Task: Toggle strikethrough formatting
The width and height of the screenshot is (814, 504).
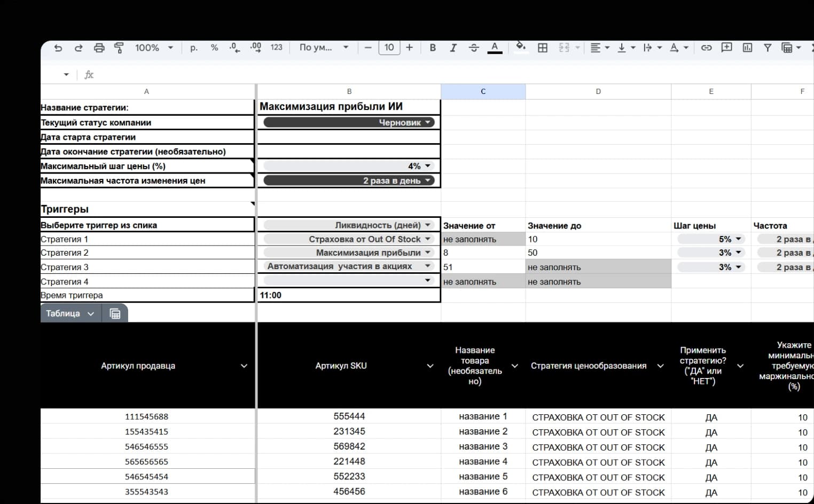Action: point(474,48)
